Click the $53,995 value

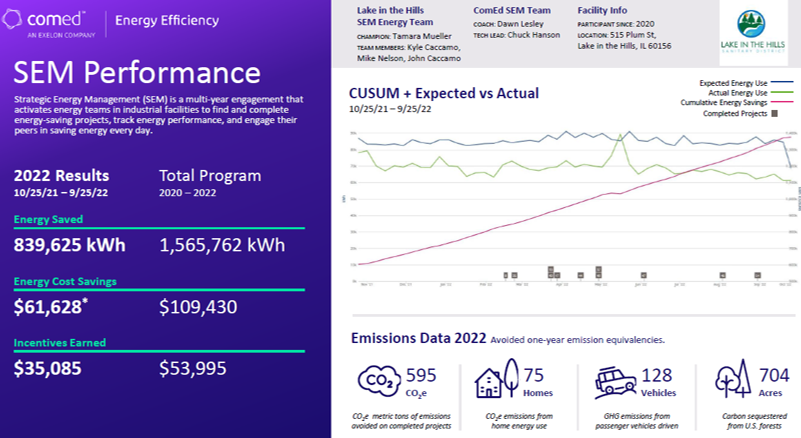pyautogui.click(x=193, y=368)
